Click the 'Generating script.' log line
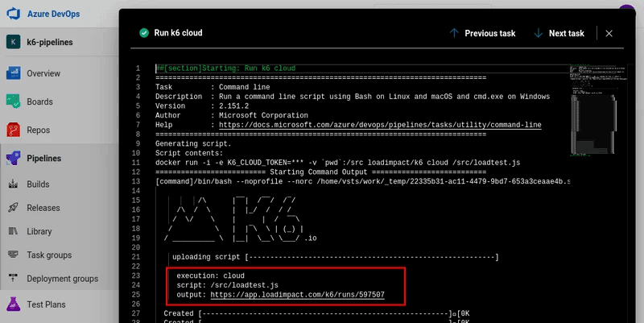Image resolution: width=644 pixels, height=323 pixels. tap(193, 144)
